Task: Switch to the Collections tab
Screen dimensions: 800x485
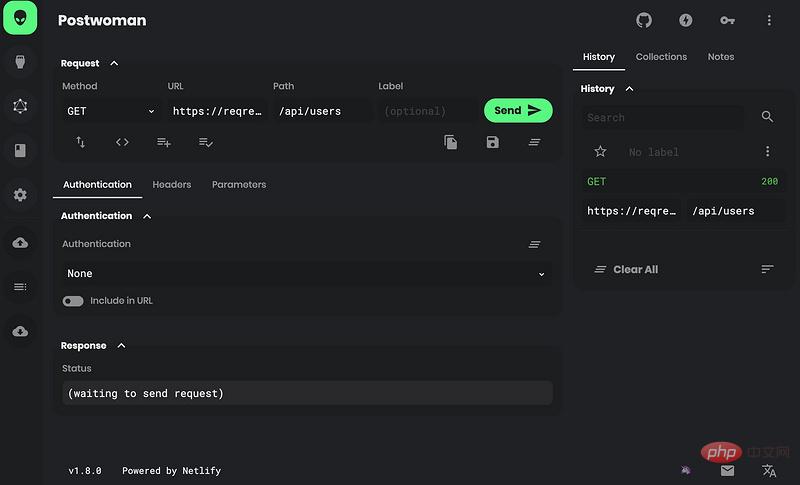Action: click(x=661, y=57)
